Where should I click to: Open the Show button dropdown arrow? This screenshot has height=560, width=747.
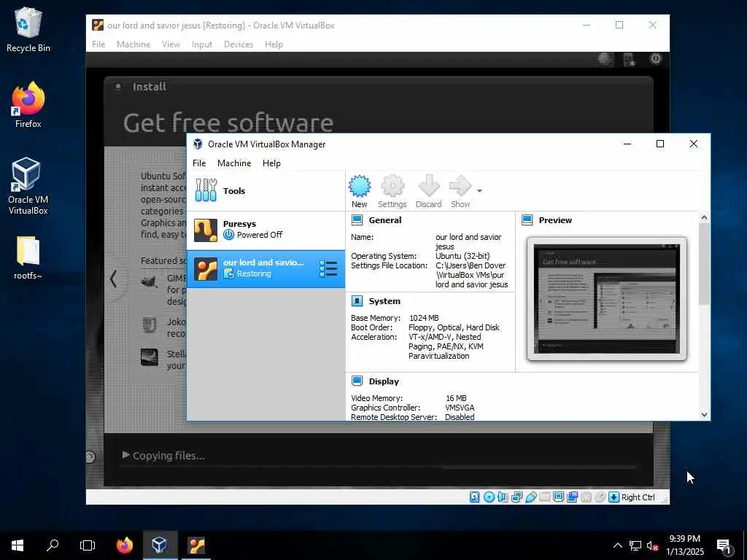[x=479, y=191]
